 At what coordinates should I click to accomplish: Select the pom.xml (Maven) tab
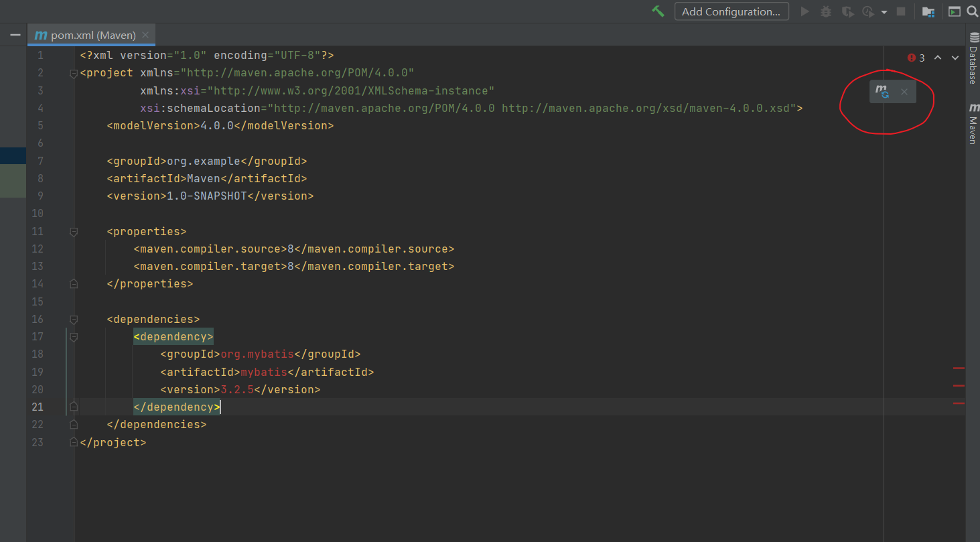pyautogui.click(x=92, y=35)
